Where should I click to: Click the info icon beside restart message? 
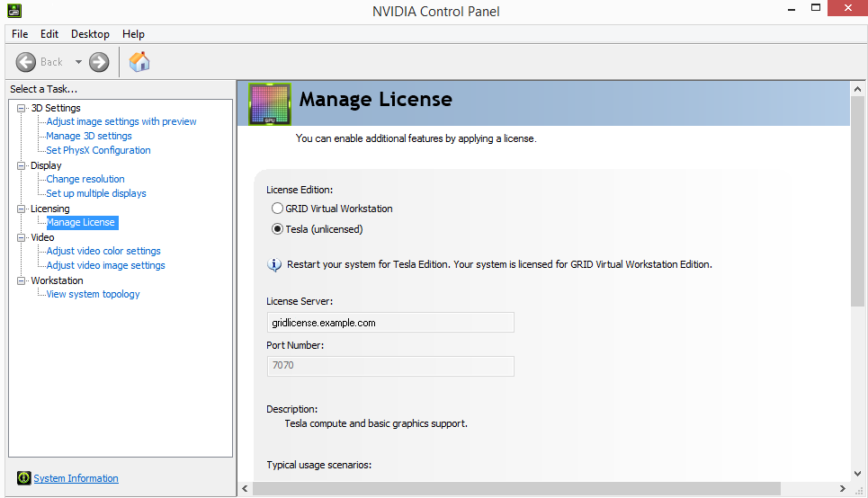(x=274, y=264)
